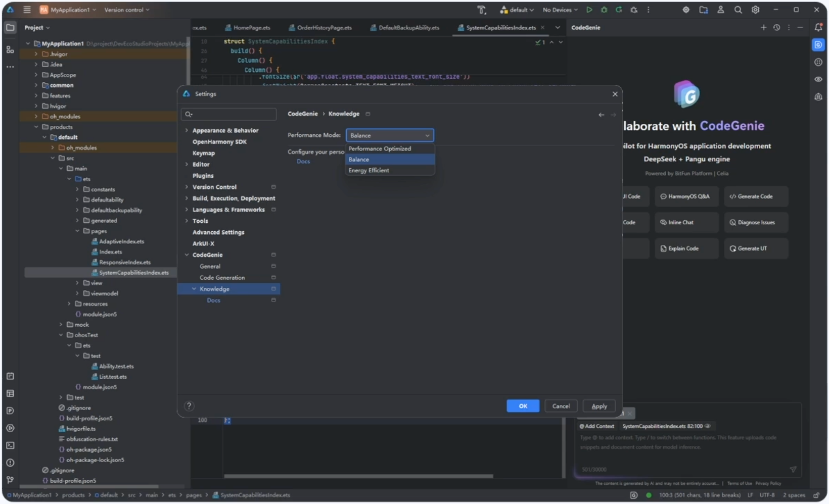Click the HarmonyOS Q&A card
Viewport: 829px width, 504px height.
(x=686, y=196)
